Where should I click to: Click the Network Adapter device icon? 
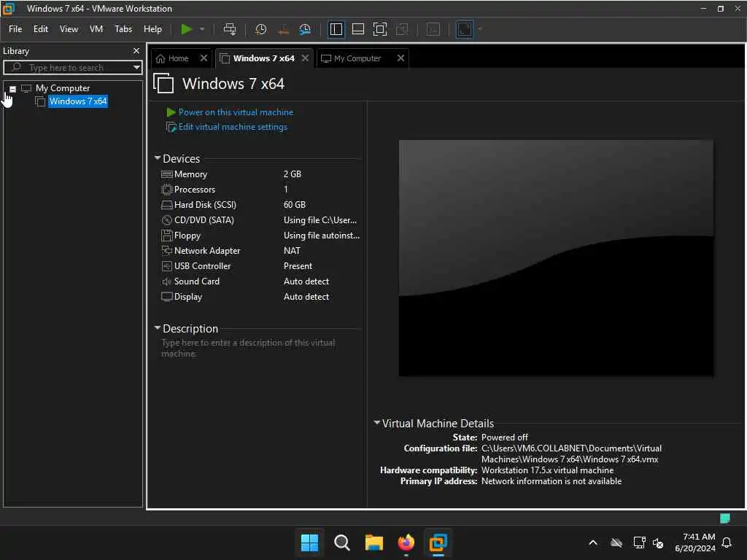[x=167, y=251]
